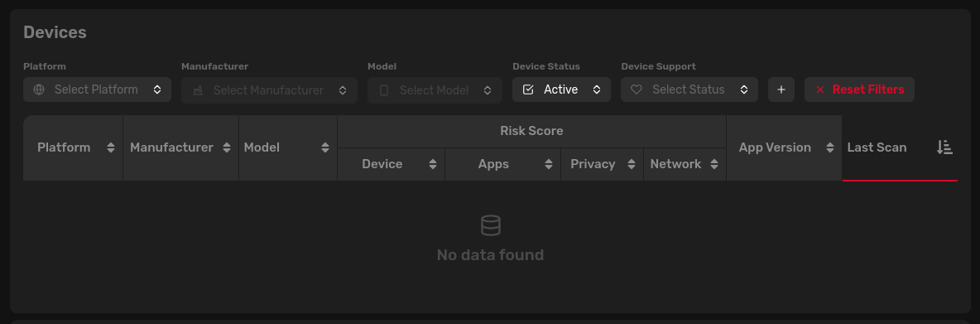980x324 pixels.
Task: Click the Risk Score group header
Action: click(x=531, y=131)
